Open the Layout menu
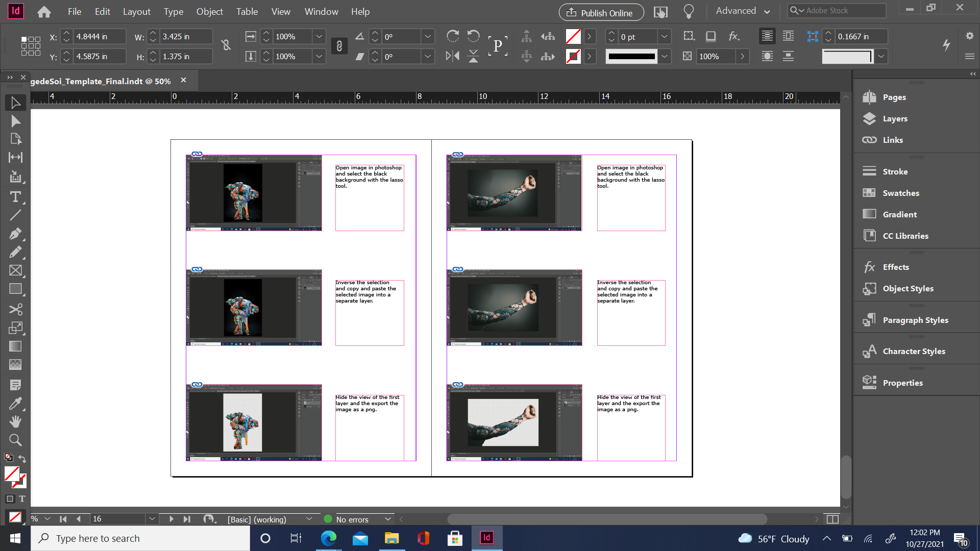This screenshot has height=551, width=980. pos(136,11)
